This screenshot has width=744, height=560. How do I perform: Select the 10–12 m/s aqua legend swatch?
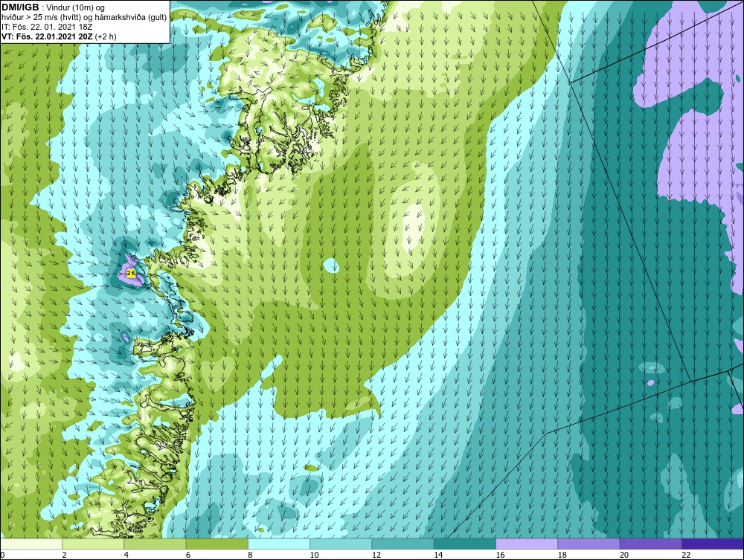[341, 544]
